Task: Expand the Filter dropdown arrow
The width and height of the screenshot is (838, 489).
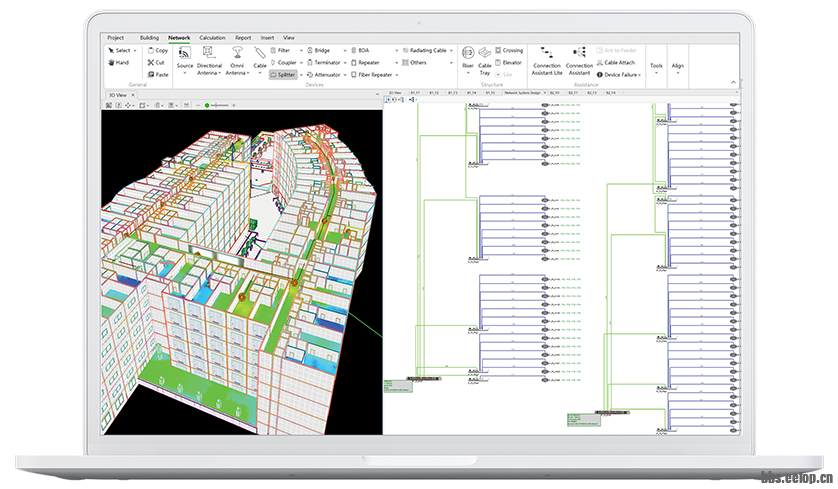Action: pyautogui.click(x=301, y=51)
